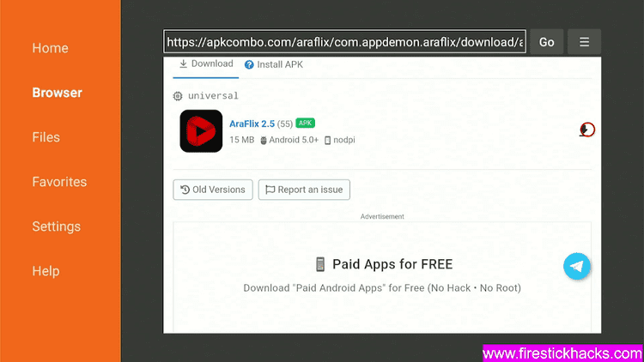
Task: Click the Report an issue button
Action: (x=304, y=190)
